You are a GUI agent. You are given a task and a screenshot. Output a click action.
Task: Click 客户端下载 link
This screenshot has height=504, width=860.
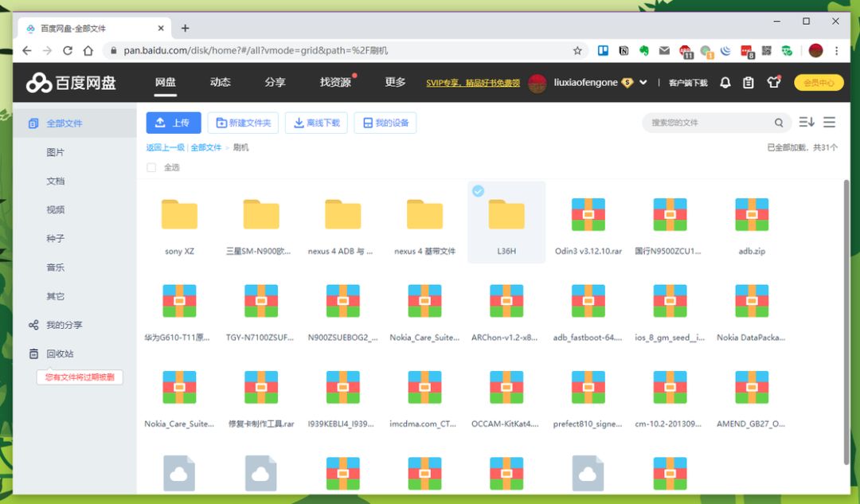(x=688, y=83)
